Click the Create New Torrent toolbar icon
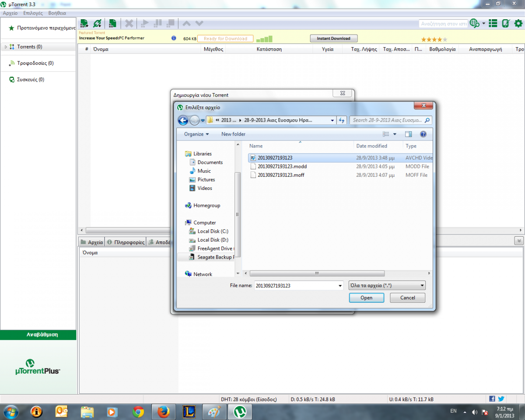The image size is (525, 420). [112, 23]
